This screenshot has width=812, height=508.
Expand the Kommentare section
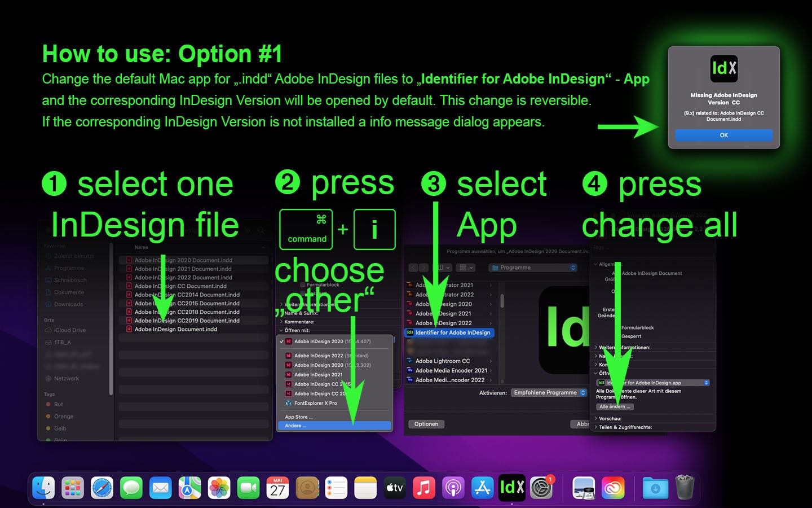[x=281, y=322]
